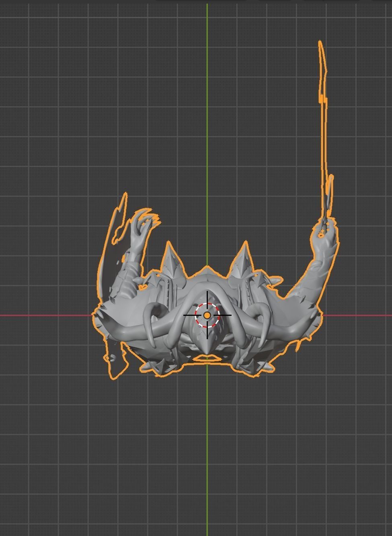Image resolution: width=392 pixels, height=536 pixels.
Task: Click the 3D cursor crosshair at the model's center
Action: [x=207, y=315]
